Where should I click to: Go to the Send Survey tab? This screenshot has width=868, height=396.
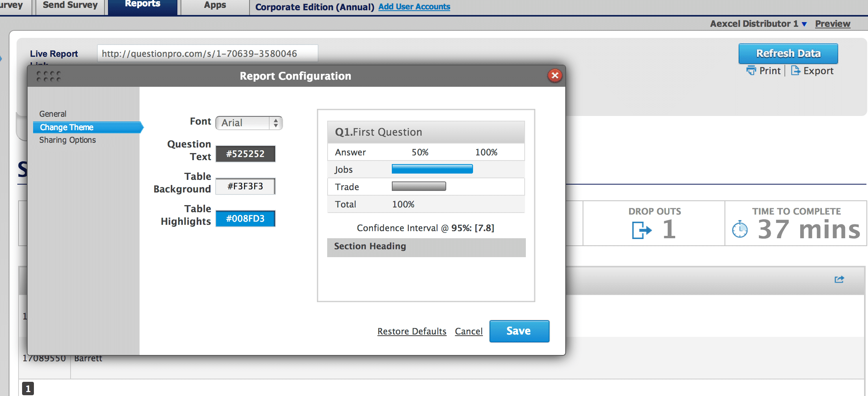click(x=70, y=6)
